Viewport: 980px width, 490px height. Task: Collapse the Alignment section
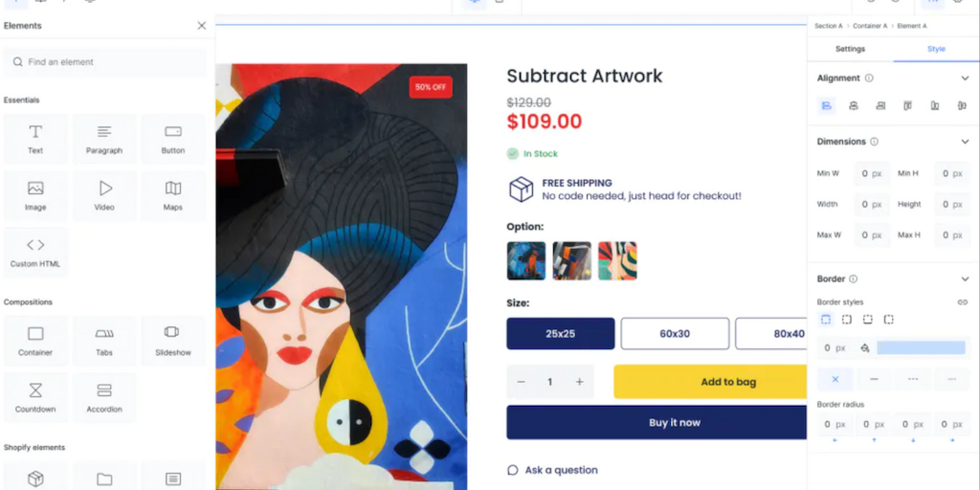click(964, 78)
